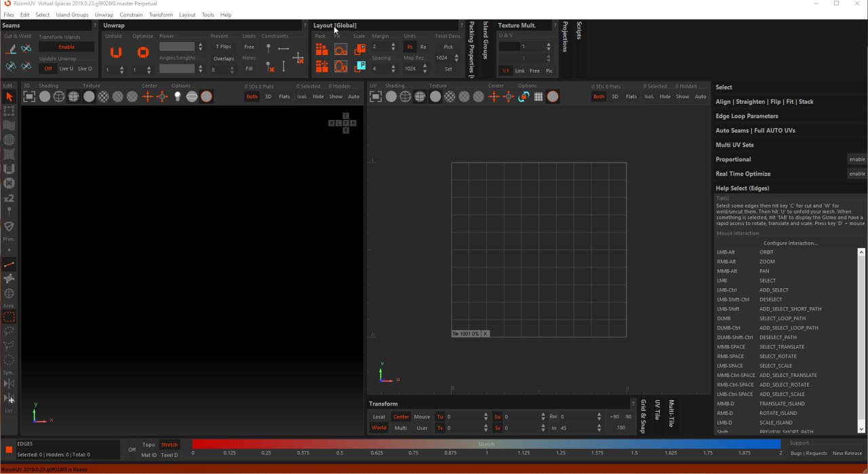
Task: Click the wireframe sphere shading in 3D viewport
Action: point(59,97)
